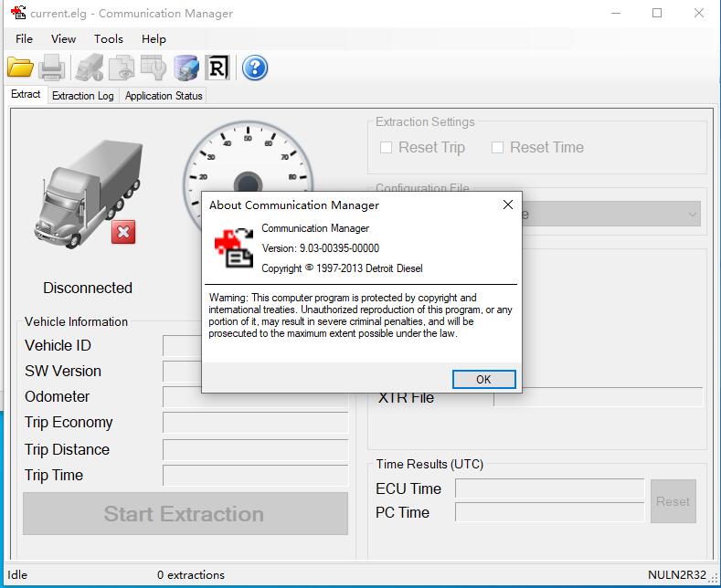
Task: Click the gray truck image
Action: [x=89, y=194]
